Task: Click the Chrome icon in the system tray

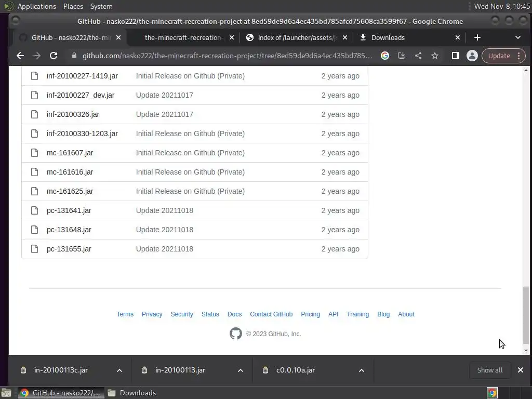Action: pyautogui.click(x=492, y=393)
